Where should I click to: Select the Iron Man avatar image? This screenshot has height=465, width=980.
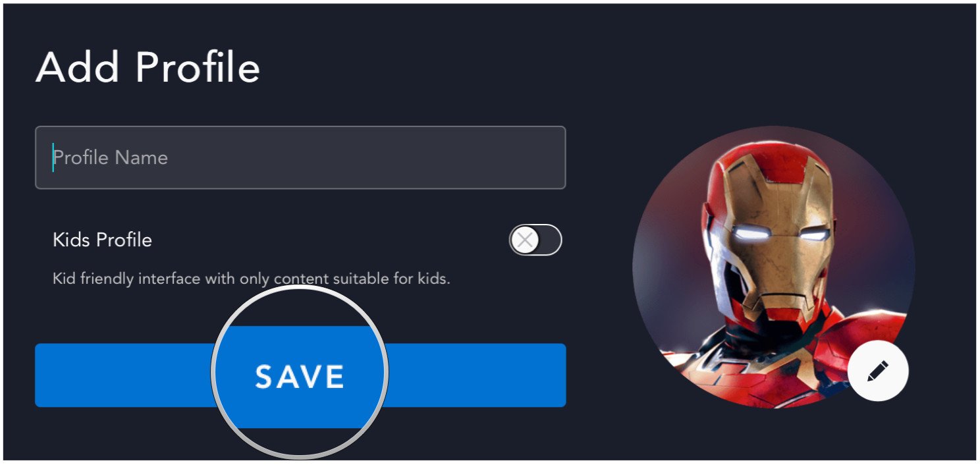click(774, 267)
